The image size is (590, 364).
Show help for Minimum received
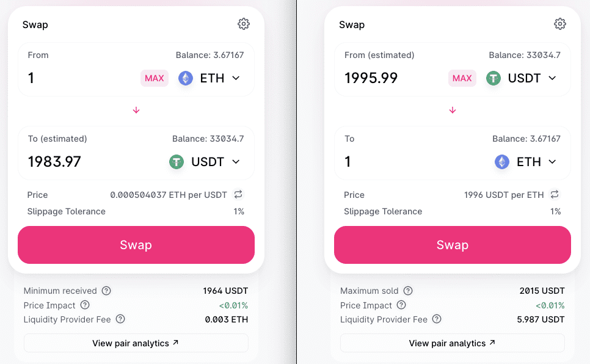106,291
